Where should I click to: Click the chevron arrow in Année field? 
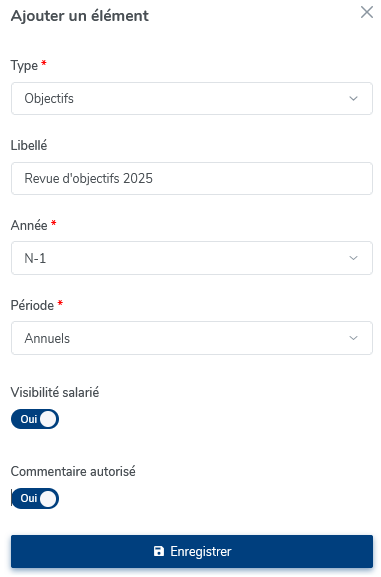pyautogui.click(x=353, y=258)
